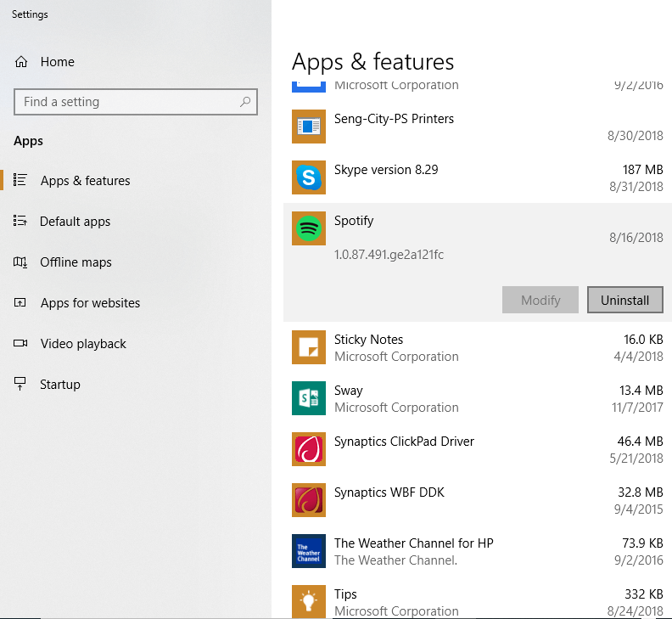The width and height of the screenshot is (672, 619).
Task: Click the 73.9 KB size value
Action: (642, 543)
